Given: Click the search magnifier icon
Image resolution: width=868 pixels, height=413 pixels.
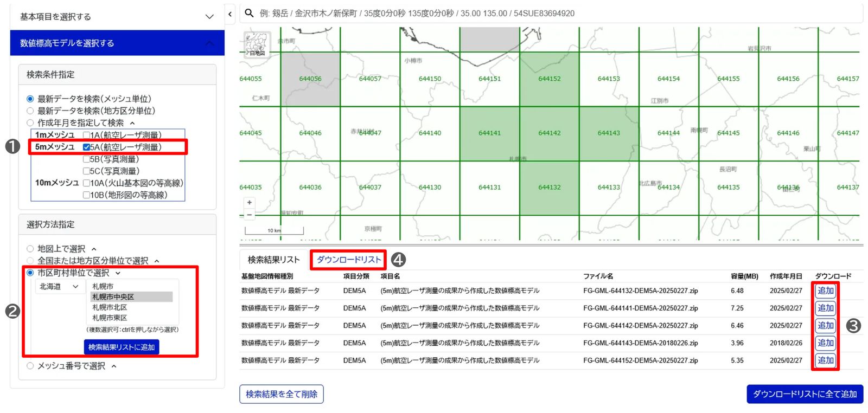Looking at the screenshot, I should click(x=249, y=13).
